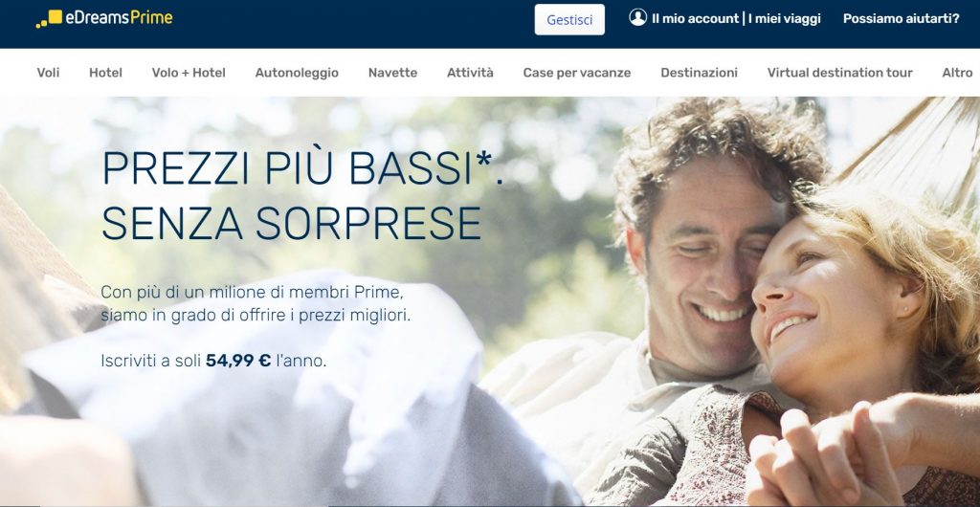Select the Voli menu item
Viewport: 980px width, 507px height.
click(x=48, y=73)
